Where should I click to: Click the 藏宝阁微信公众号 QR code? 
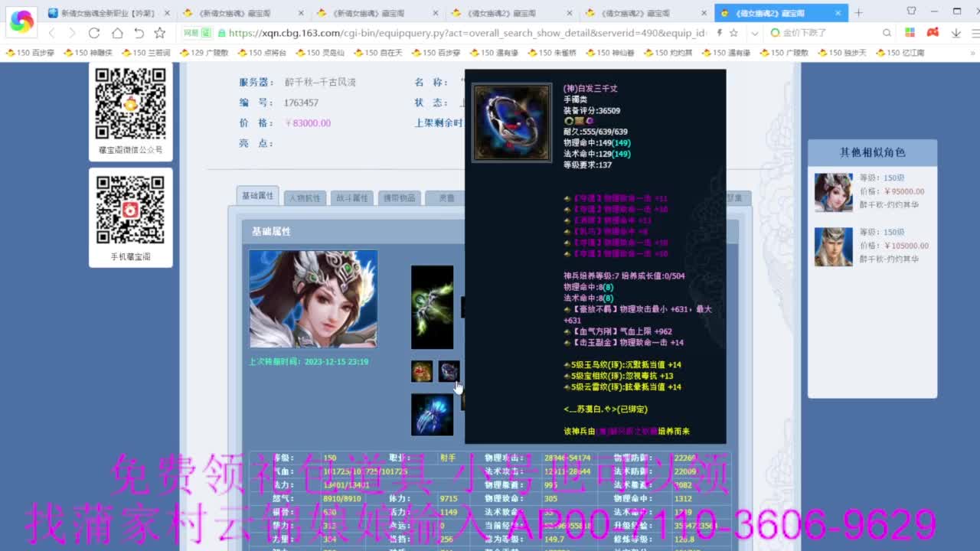pos(130,103)
